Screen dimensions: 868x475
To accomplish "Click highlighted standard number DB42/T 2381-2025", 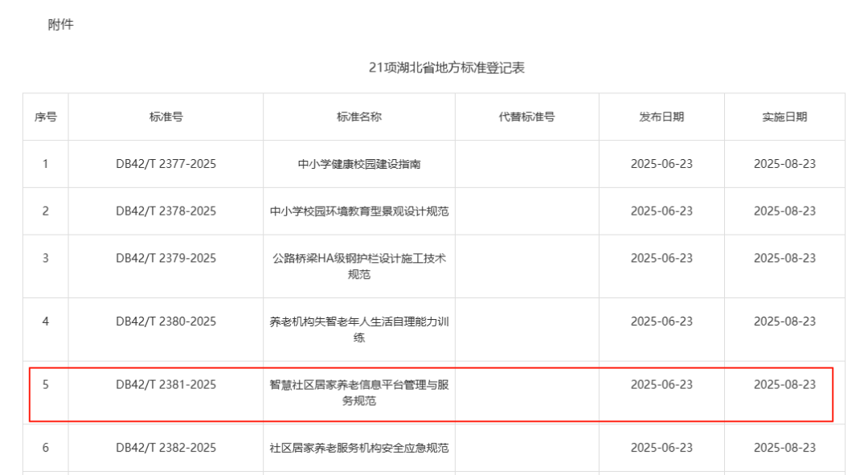I will point(166,385).
